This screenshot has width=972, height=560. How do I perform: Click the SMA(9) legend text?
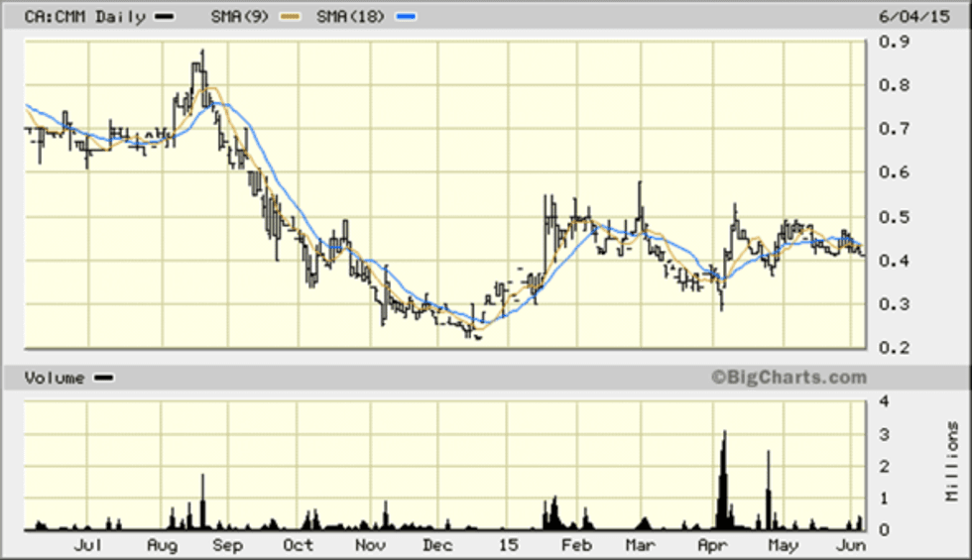(x=244, y=17)
